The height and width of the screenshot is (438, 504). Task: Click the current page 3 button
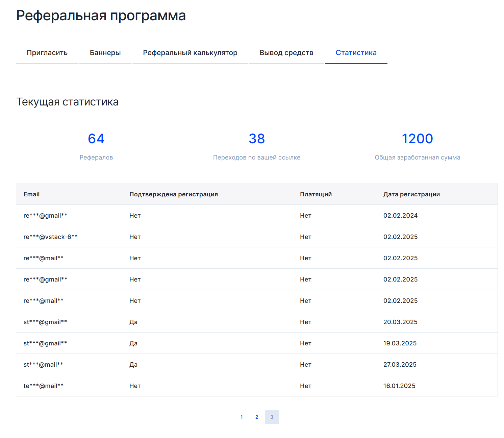click(272, 417)
